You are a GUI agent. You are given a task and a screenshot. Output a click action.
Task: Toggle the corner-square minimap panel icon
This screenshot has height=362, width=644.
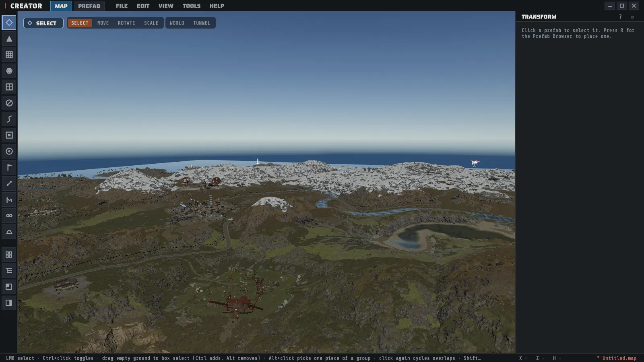pos(9,287)
